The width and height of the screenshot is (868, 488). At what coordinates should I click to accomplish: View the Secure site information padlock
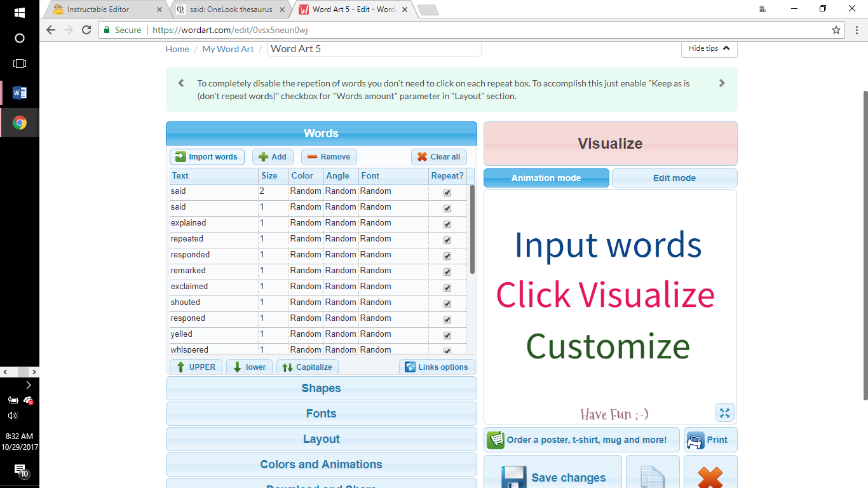pos(107,30)
